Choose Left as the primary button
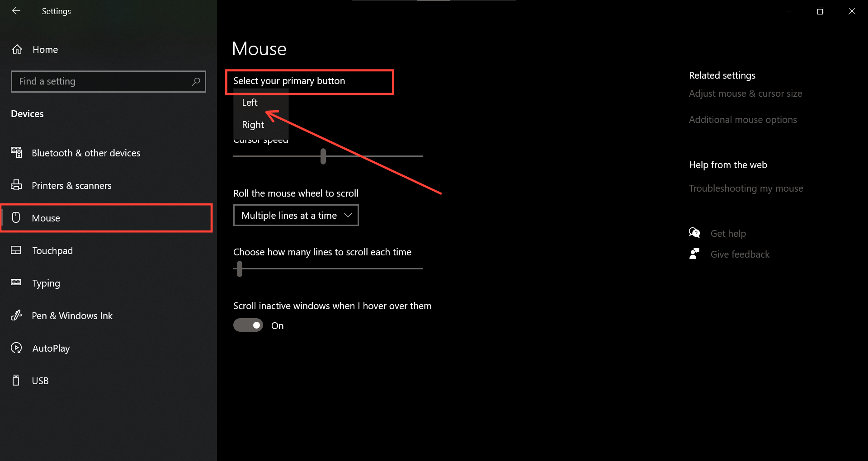Screen dimensions: 868x461 pyautogui.click(x=250, y=103)
